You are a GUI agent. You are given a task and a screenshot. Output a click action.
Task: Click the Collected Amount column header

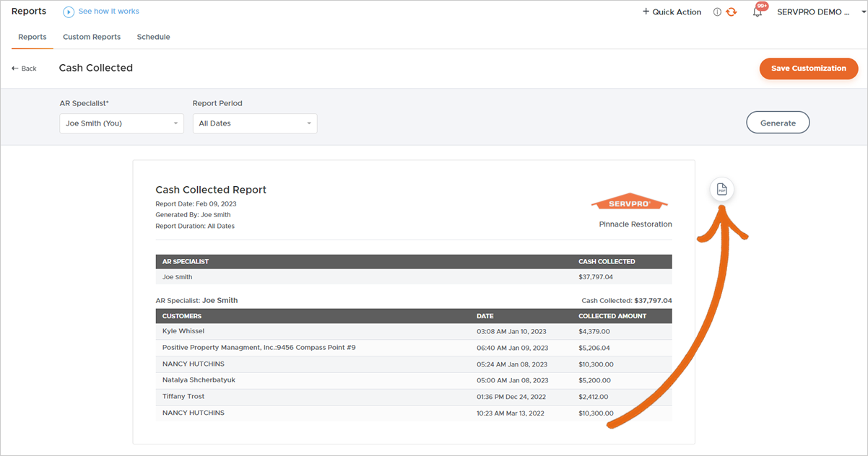click(612, 316)
